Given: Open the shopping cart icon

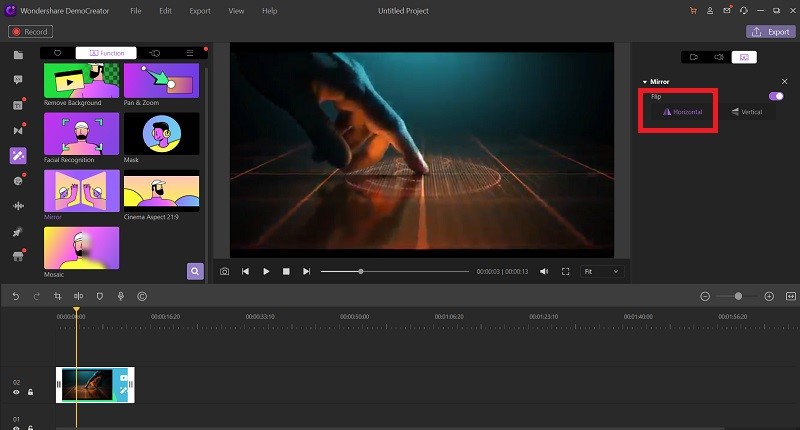Looking at the screenshot, I should point(693,11).
